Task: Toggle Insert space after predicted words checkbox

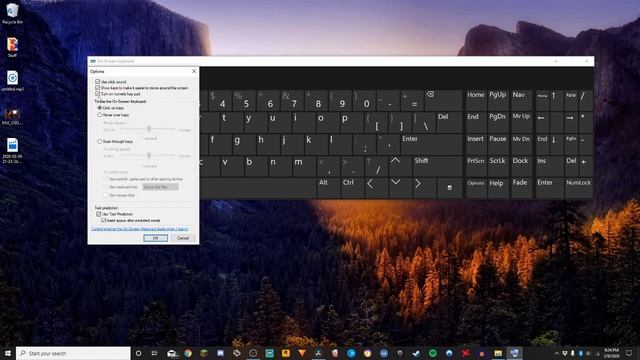Action: [x=104, y=220]
